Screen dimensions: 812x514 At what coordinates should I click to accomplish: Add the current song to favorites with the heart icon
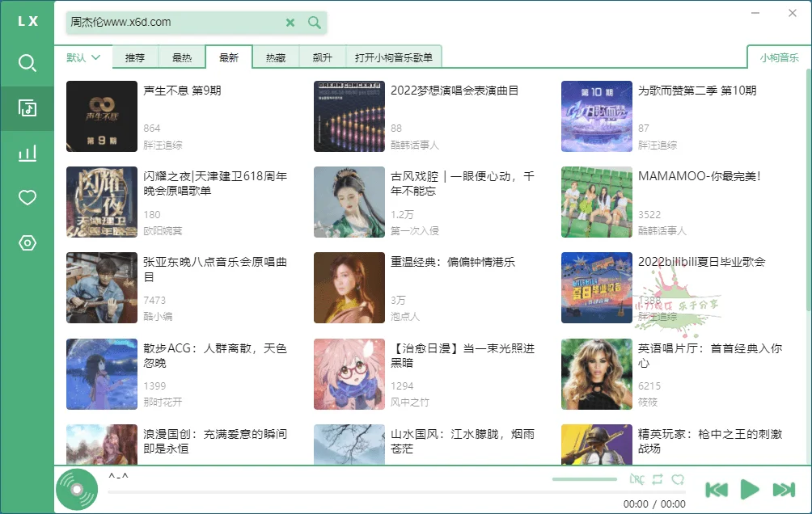[679, 478]
